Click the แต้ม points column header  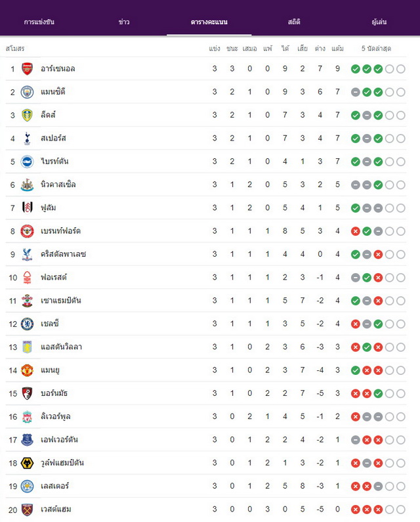click(337, 49)
